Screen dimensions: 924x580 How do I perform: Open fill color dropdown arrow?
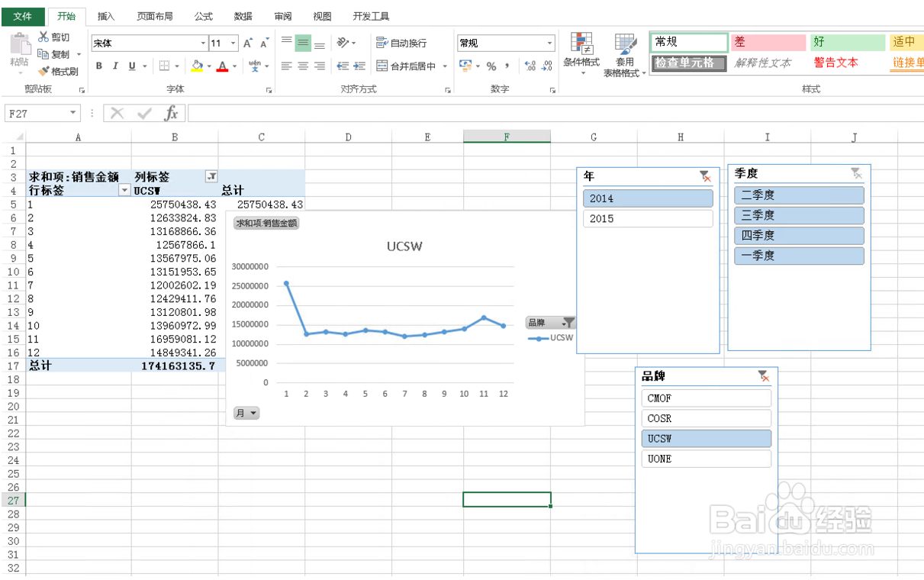209,66
